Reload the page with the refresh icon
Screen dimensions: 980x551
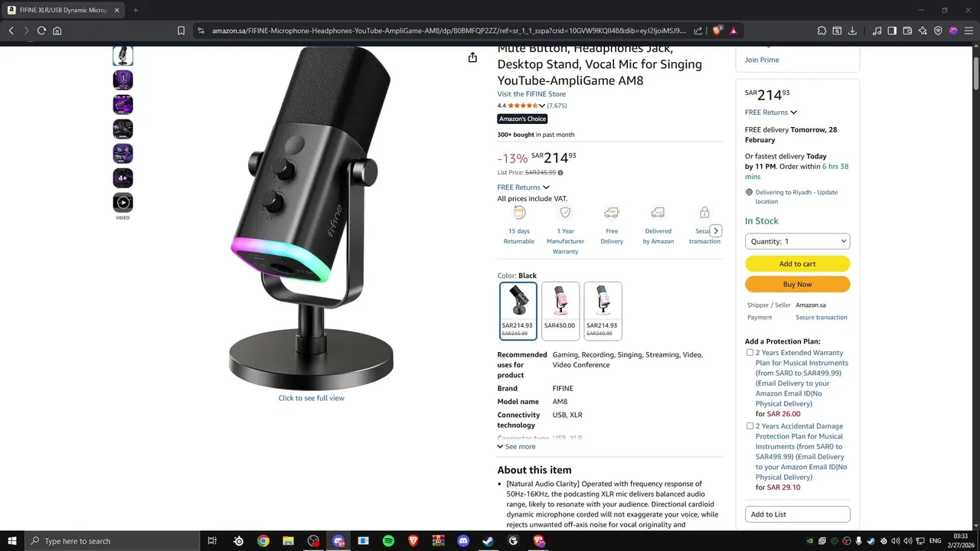[41, 31]
